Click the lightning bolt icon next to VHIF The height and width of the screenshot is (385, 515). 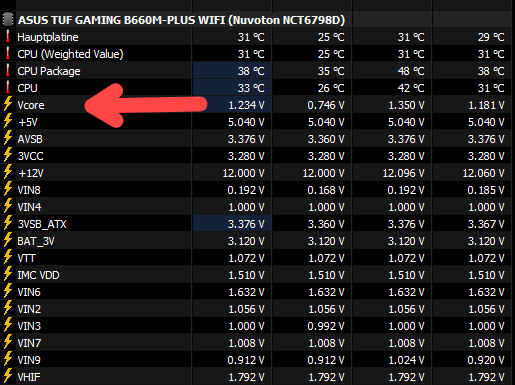click(8, 377)
